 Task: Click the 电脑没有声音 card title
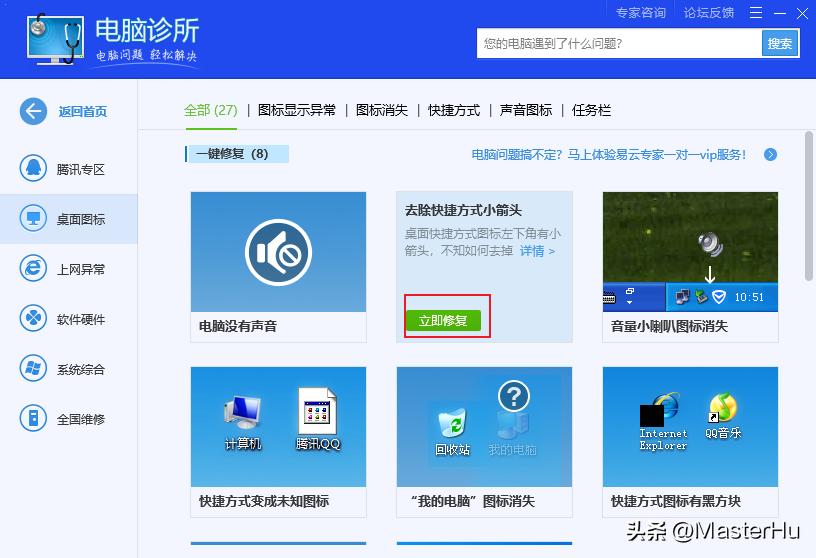tap(238, 326)
